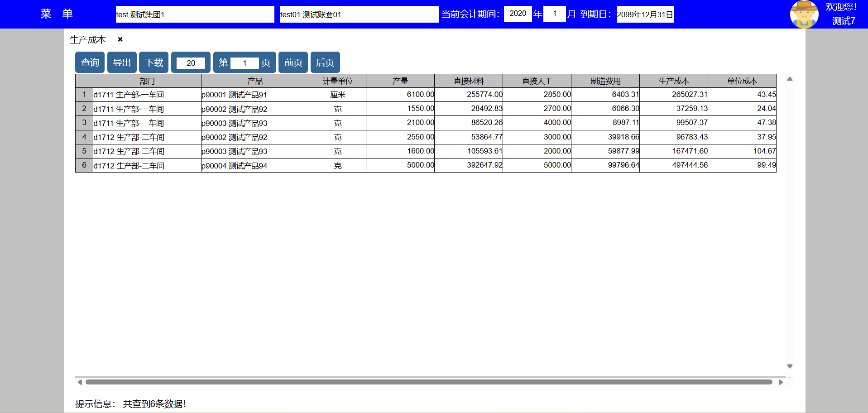Select the test 测试集团1 group field
Image resolution: width=868 pixels, height=413 pixels.
point(195,14)
